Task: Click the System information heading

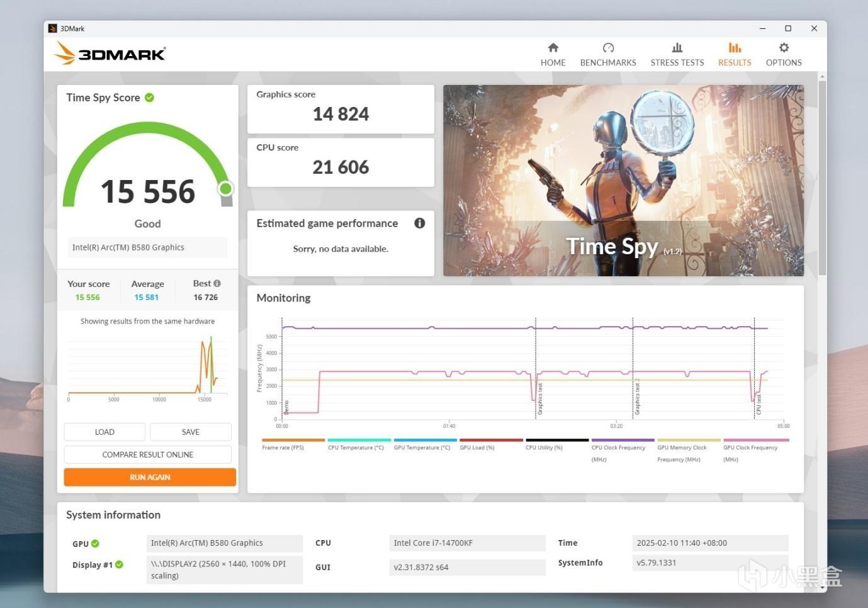Action: [113, 515]
